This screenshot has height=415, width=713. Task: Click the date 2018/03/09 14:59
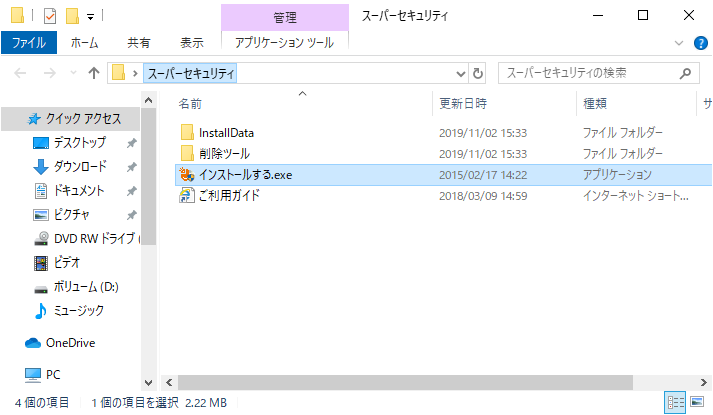pyautogui.click(x=483, y=196)
